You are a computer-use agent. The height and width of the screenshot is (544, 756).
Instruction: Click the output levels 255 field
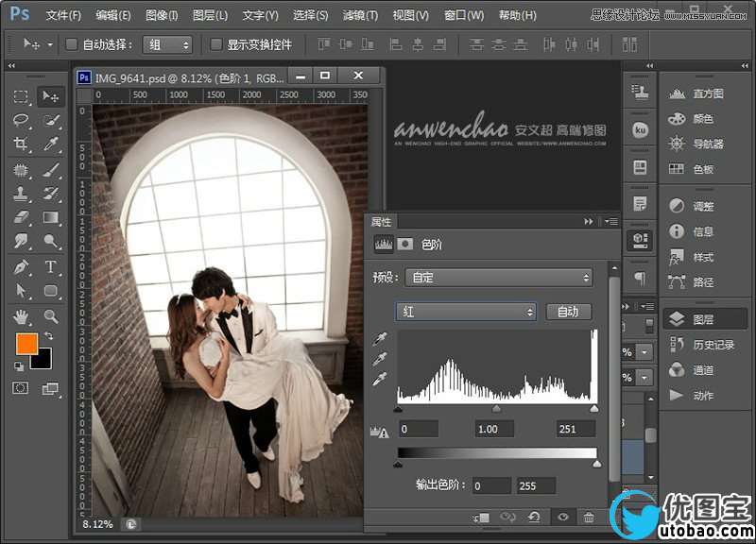(x=536, y=485)
